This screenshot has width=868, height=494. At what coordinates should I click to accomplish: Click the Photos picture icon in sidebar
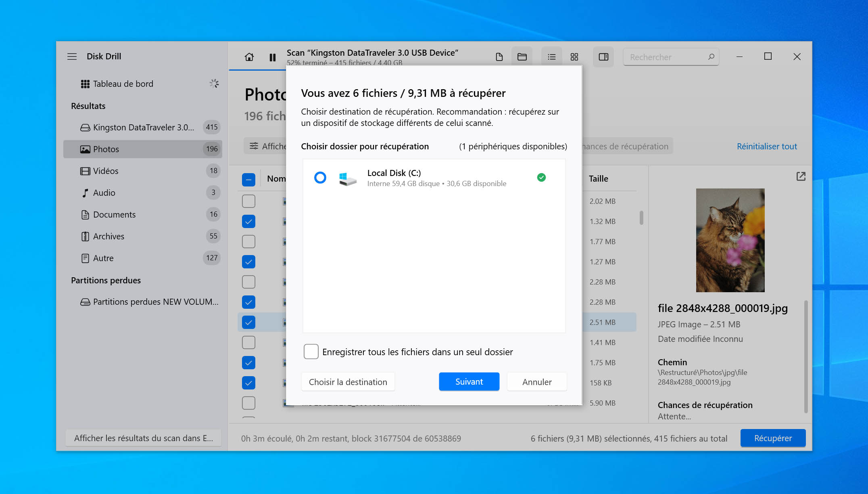click(x=85, y=149)
